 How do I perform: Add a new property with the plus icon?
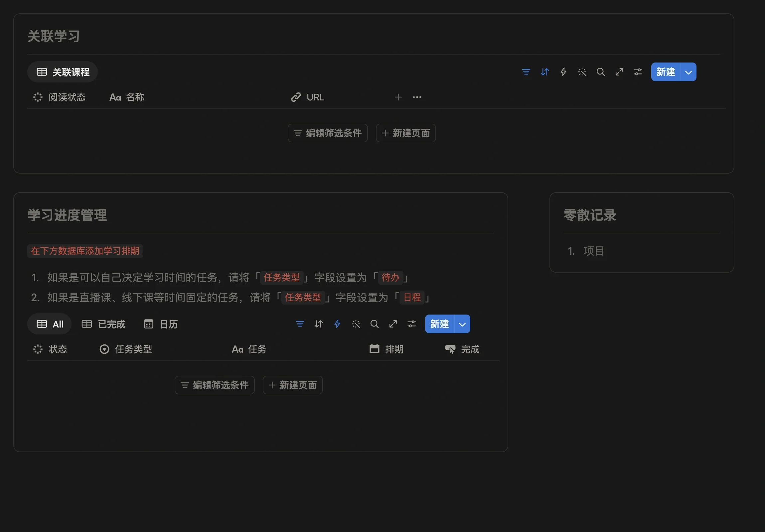[x=398, y=97]
